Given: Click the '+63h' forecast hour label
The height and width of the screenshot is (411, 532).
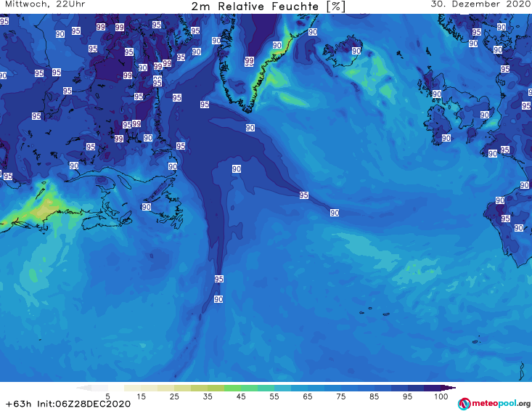Looking at the screenshot, I should pyautogui.click(x=18, y=404).
